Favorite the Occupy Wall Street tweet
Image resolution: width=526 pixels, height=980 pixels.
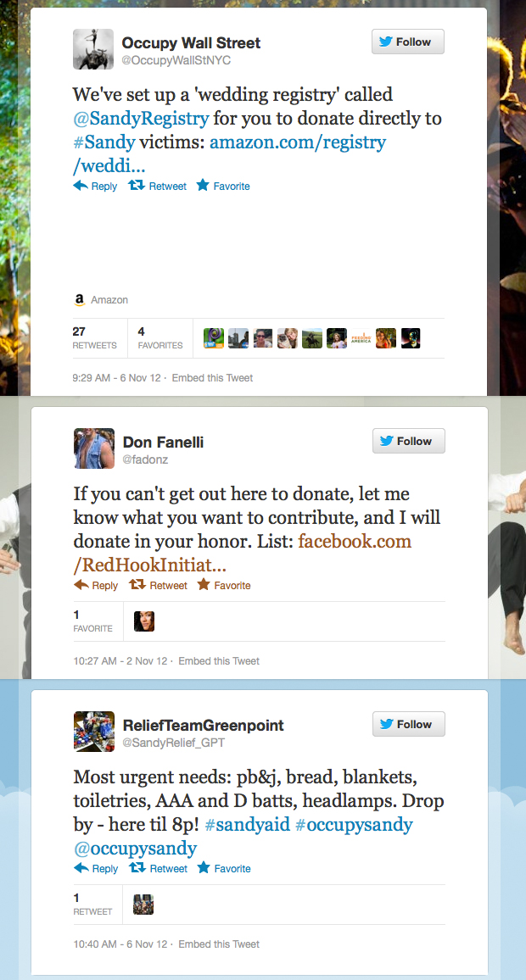tap(222, 187)
